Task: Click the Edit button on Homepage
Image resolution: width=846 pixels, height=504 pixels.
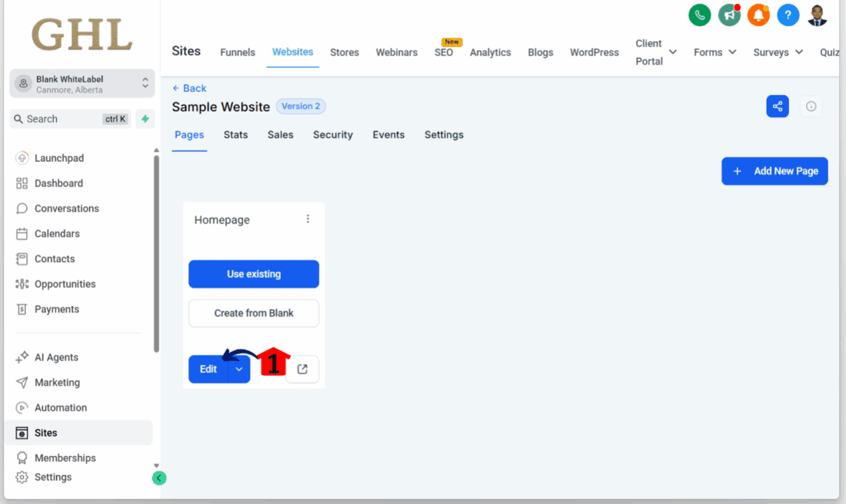Action: (208, 369)
